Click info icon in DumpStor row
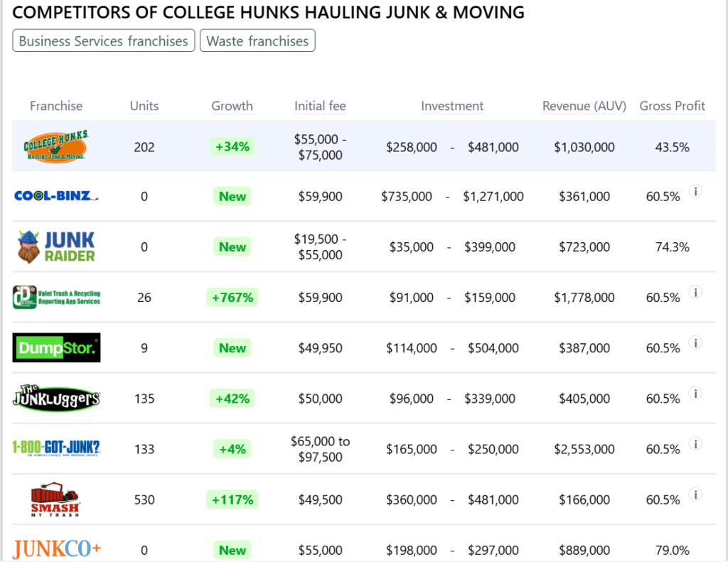 tap(695, 342)
